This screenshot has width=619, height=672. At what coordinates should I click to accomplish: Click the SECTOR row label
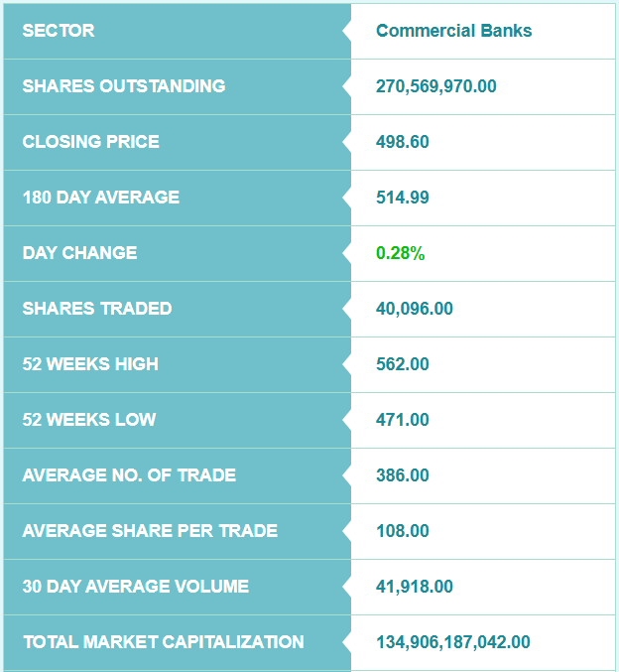coord(59,31)
